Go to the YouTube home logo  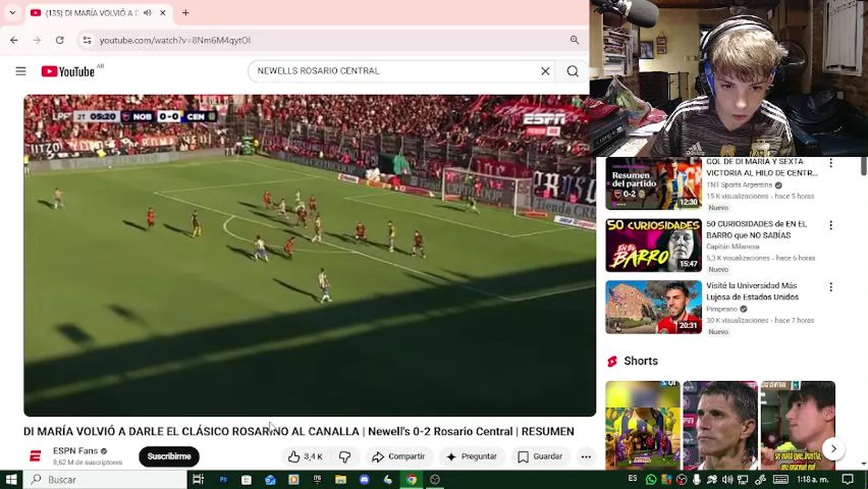tap(68, 71)
